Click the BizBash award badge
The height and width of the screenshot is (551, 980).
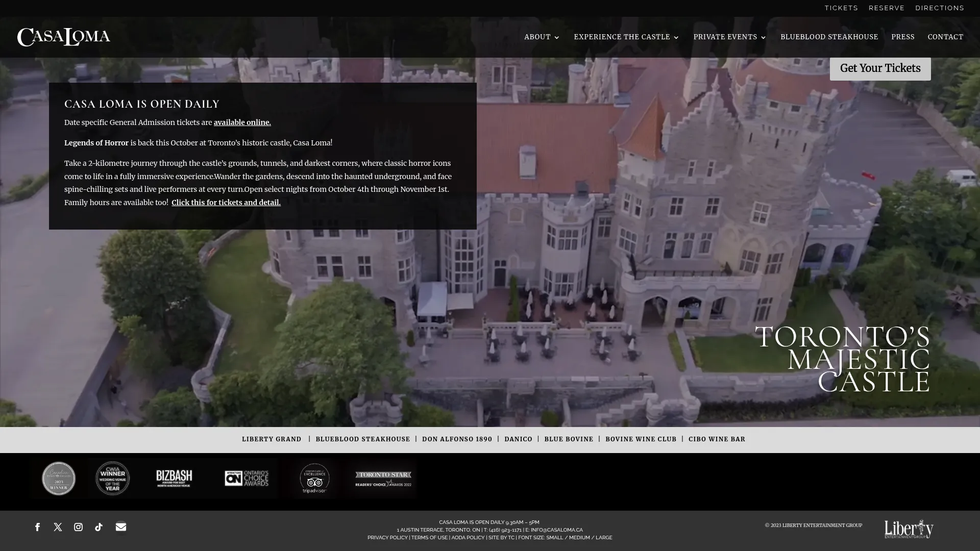click(174, 478)
